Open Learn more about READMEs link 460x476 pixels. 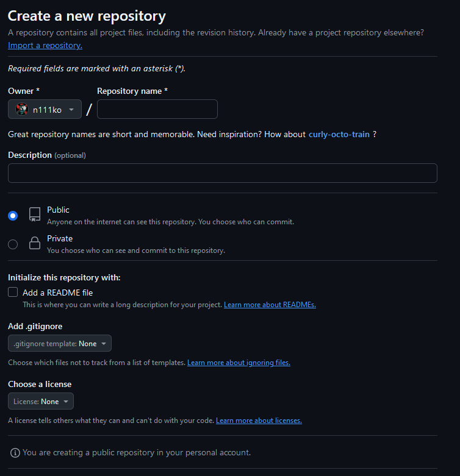click(x=270, y=305)
